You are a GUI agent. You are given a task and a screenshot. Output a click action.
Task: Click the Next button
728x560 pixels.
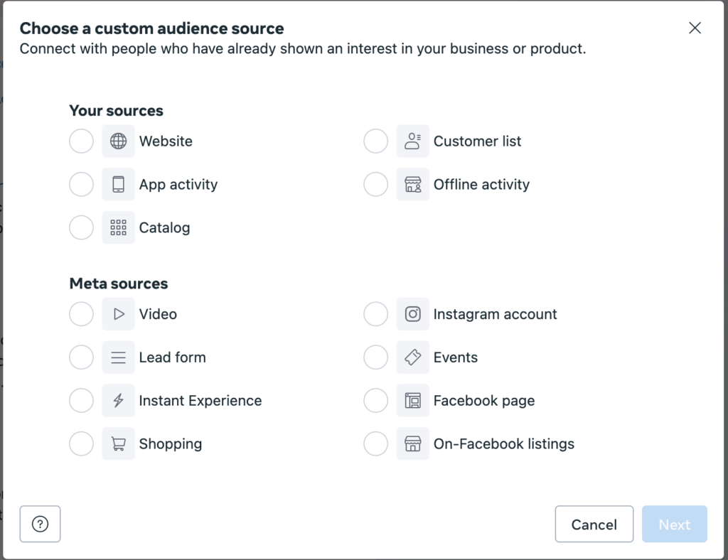point(674,524)
